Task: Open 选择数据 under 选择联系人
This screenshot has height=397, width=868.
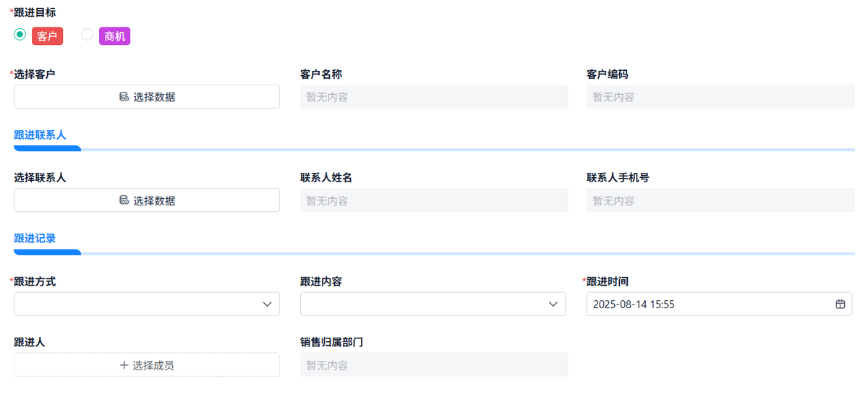Action: click(147, 200)
